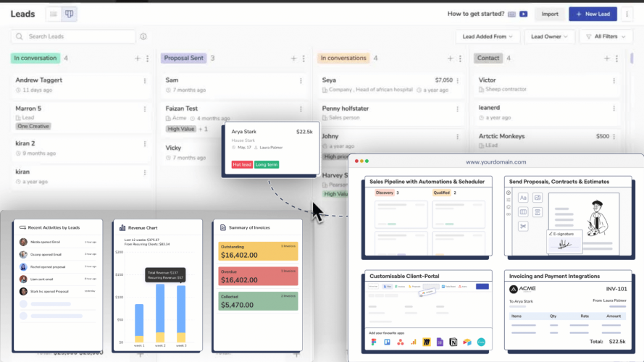Open the video tutorial icon beside How to get started
Viewport: 644px width, 362px height.
tap(523, 14)
